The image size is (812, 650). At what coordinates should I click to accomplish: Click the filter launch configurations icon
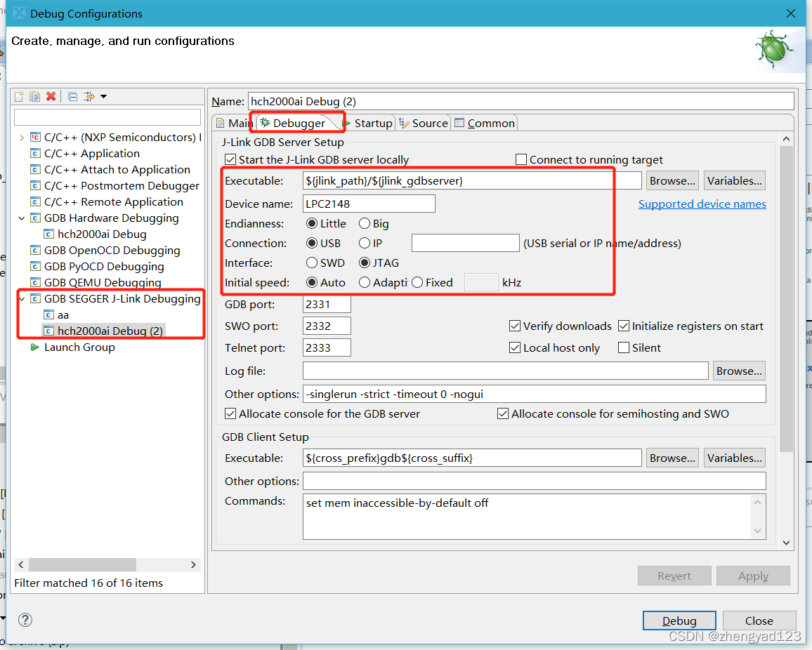[x=89, y=96]
